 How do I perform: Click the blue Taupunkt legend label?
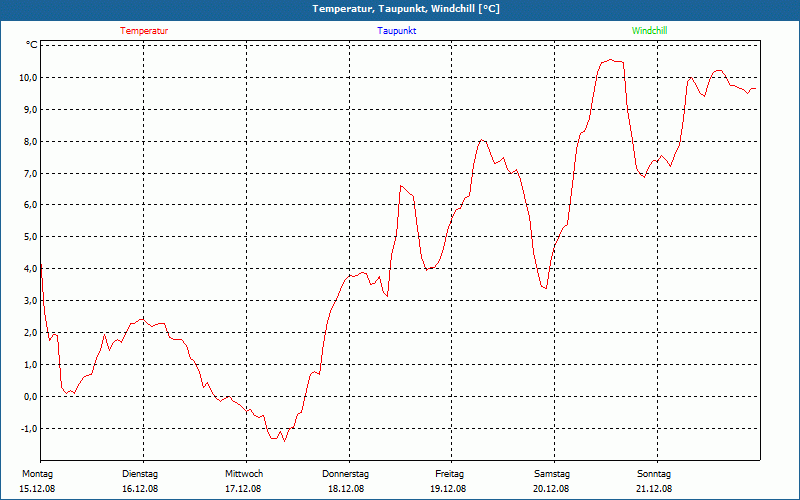(x=397, y=31)
